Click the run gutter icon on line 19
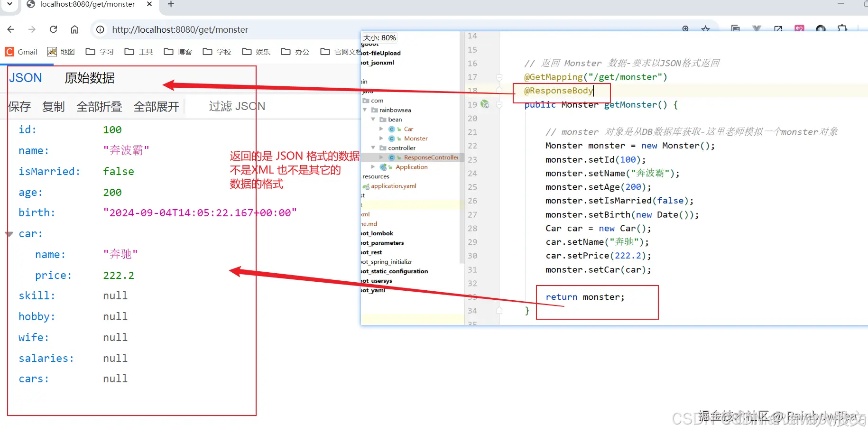Screen dimensions: 868x434 pos(485,105)
